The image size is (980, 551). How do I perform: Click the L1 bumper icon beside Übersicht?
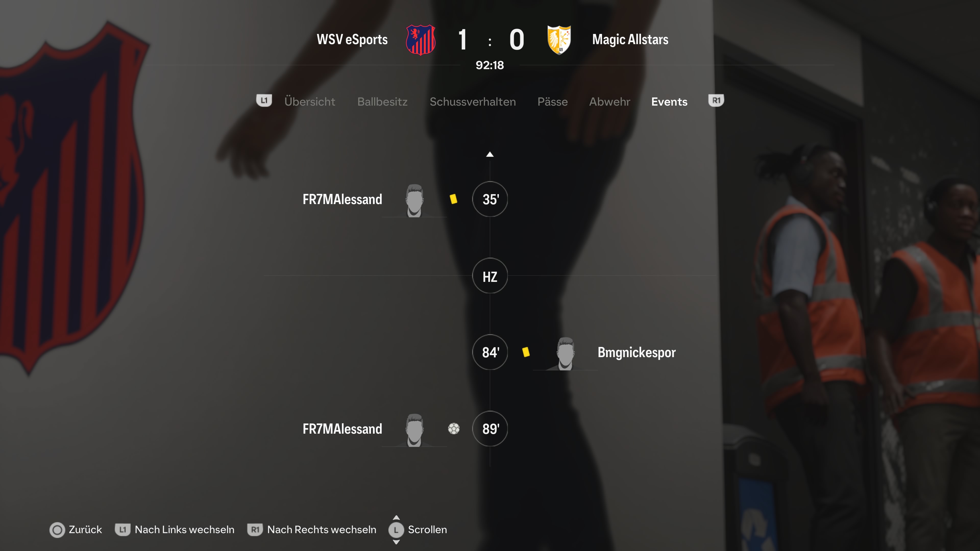(x=264, y=101)
